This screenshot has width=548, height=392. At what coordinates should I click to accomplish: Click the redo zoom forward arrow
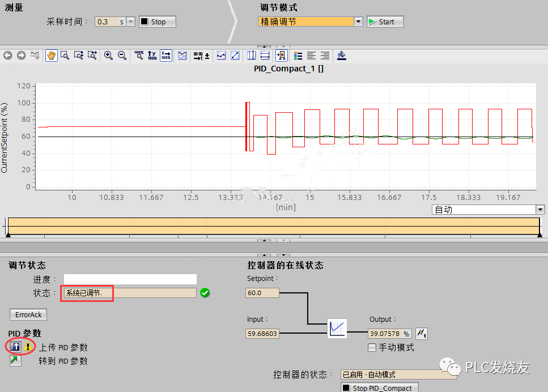tap(22, 55)
